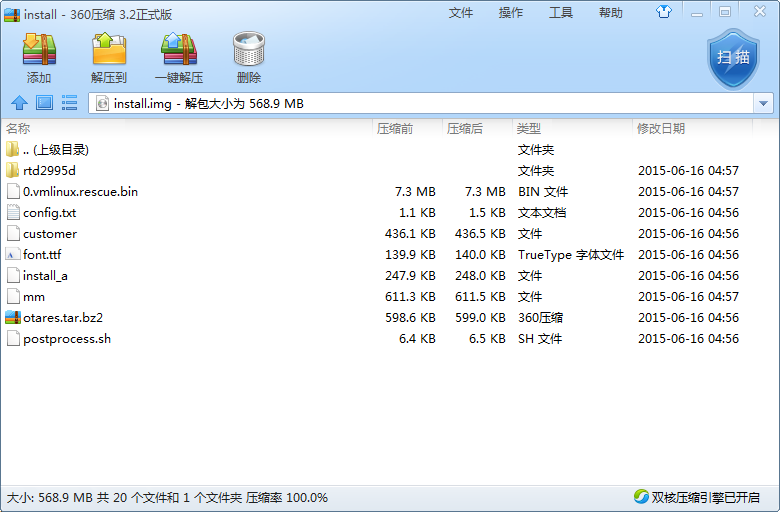This screenshot has height=512, width=780.
Task: Click the 360压缩 type cell for otares.tar.bz2
Action: 540,317
